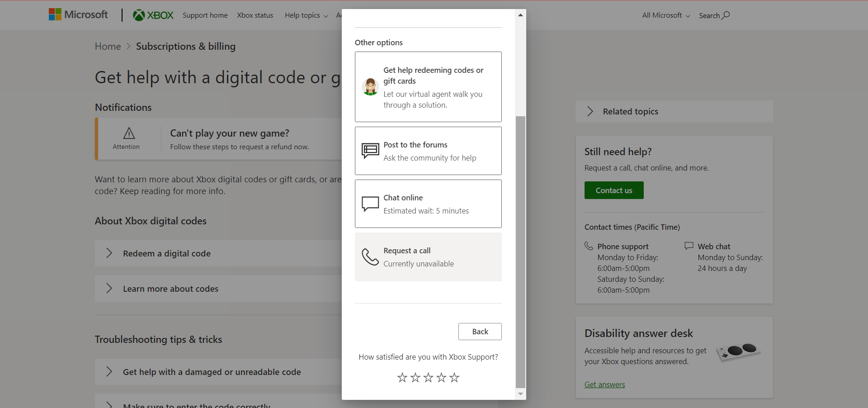Choose Post to the forums option
Screen dimensions: 868x408
click(x=428, y=151)
